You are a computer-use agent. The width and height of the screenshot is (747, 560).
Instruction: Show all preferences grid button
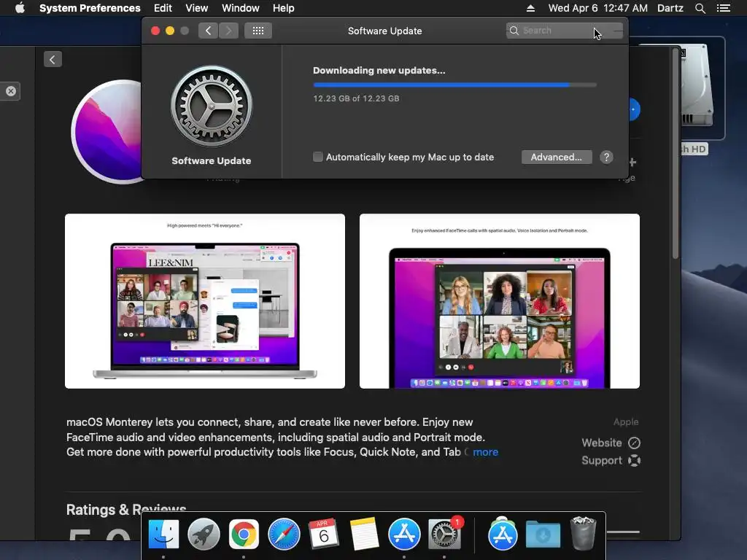coord(258,31)
